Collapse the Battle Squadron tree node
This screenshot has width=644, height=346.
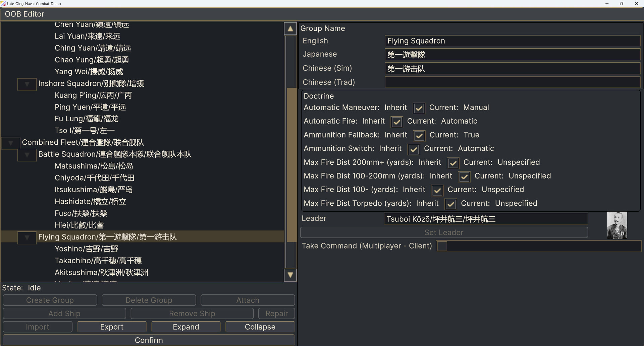(x=27, y=155)
